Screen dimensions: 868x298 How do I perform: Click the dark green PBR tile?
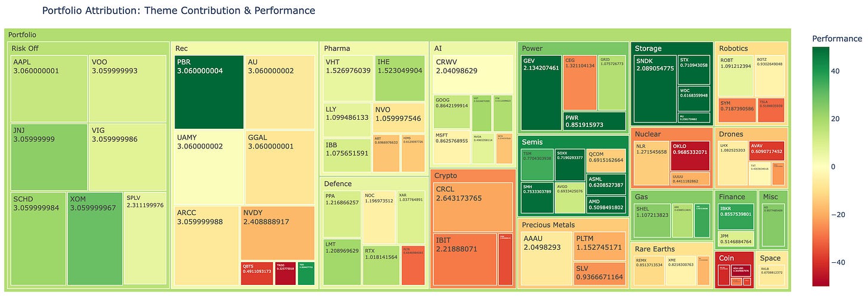209,92
